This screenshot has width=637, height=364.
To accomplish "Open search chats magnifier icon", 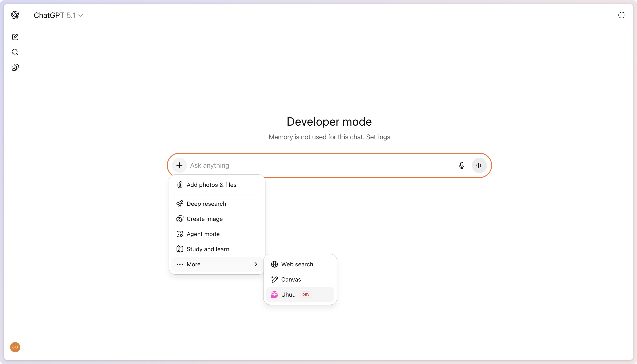I will pos(15,52).
